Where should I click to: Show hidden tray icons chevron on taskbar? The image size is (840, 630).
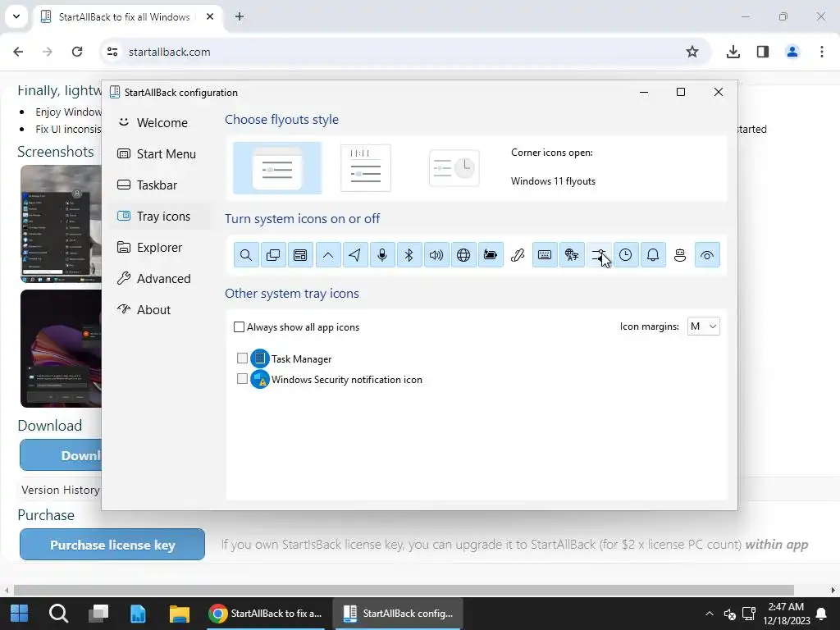(x=710, y=614)
